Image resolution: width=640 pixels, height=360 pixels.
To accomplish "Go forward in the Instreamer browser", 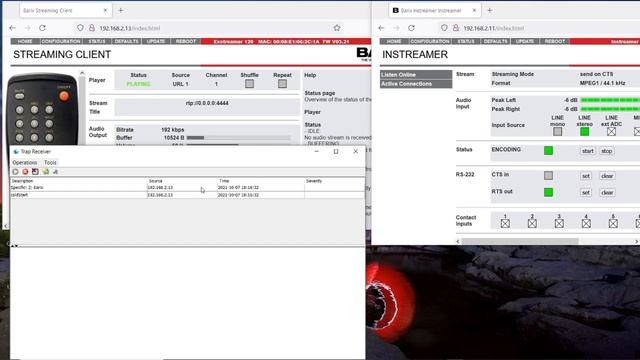I will tap(396, 28).
